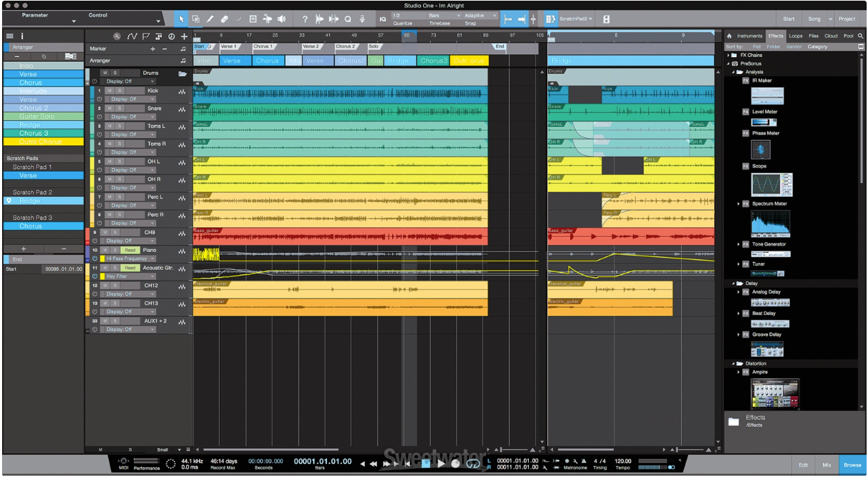Switch to the Instruments browser tab
This screenshot has height=477, width=868.
pyautogui.click(x=750, y=35)
